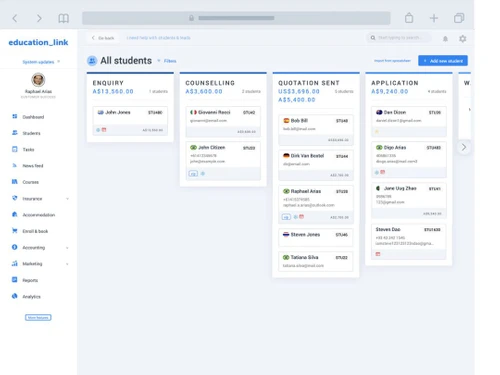Open the Tatiana Silva student card

[316, 261]
